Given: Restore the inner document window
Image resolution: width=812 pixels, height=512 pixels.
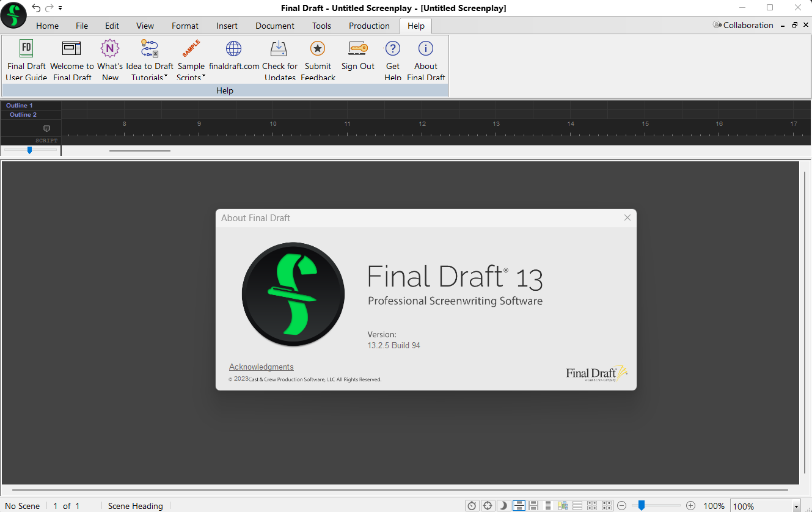Looking at the screenshot, I should [795, 25].
